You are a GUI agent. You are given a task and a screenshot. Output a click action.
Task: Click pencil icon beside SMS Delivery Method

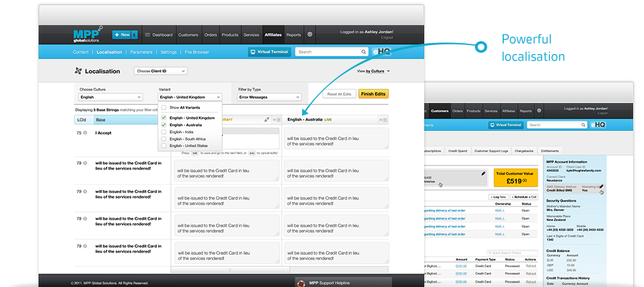click(602, 186)
